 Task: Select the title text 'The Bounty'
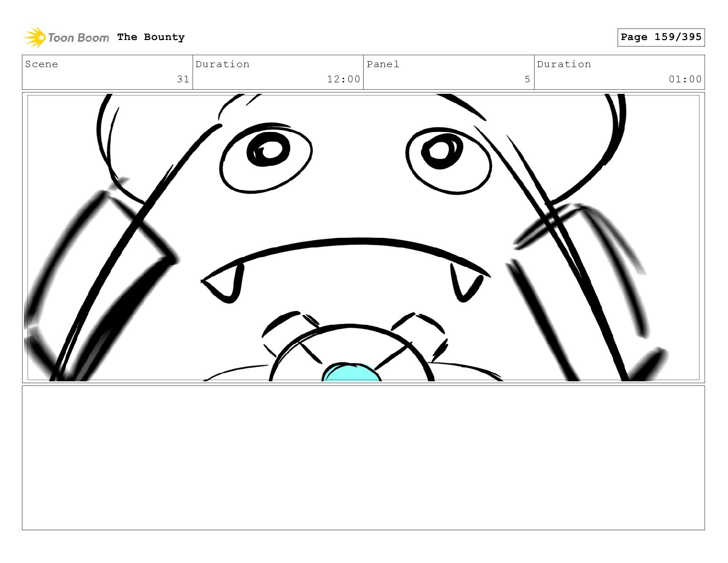[151, 37]
